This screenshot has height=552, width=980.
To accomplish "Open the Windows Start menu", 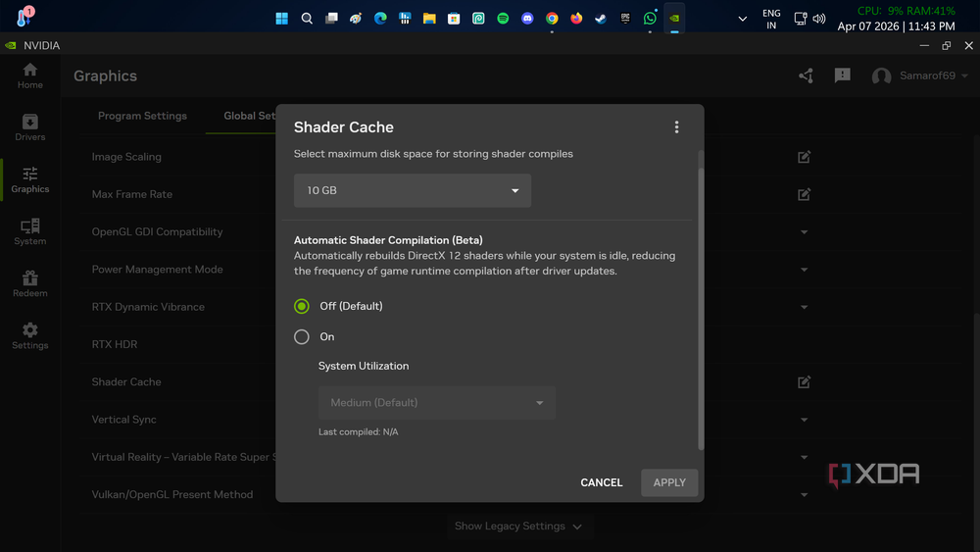I will [282, 18].
